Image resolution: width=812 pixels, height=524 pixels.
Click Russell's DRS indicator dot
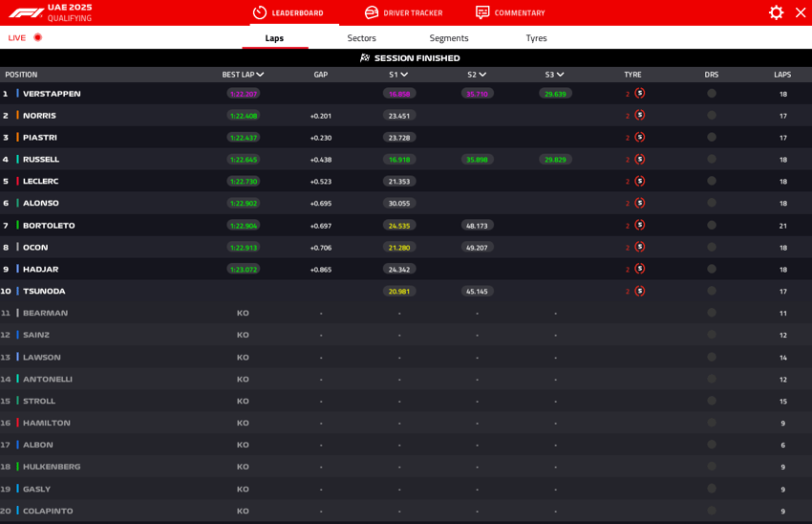[712, 159]
